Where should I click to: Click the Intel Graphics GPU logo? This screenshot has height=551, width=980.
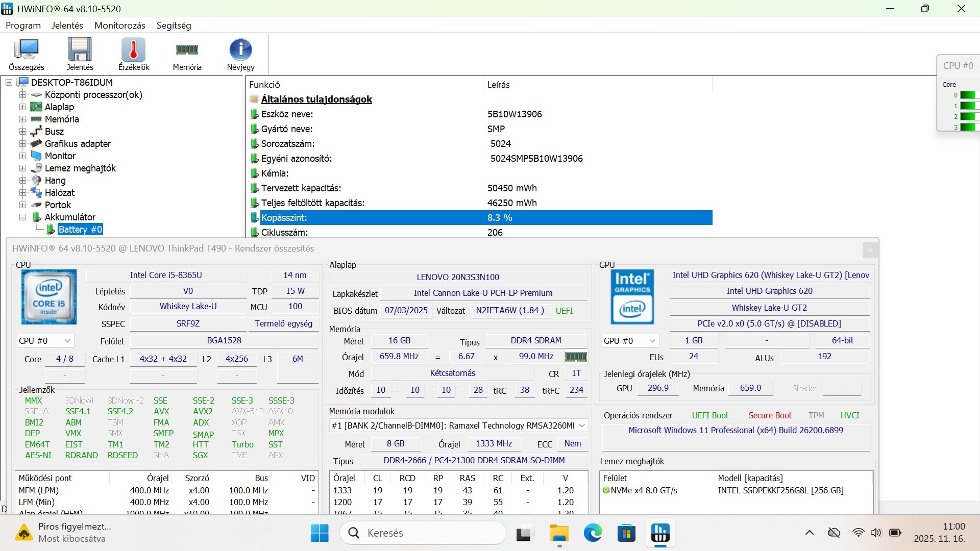coord(632,297)
